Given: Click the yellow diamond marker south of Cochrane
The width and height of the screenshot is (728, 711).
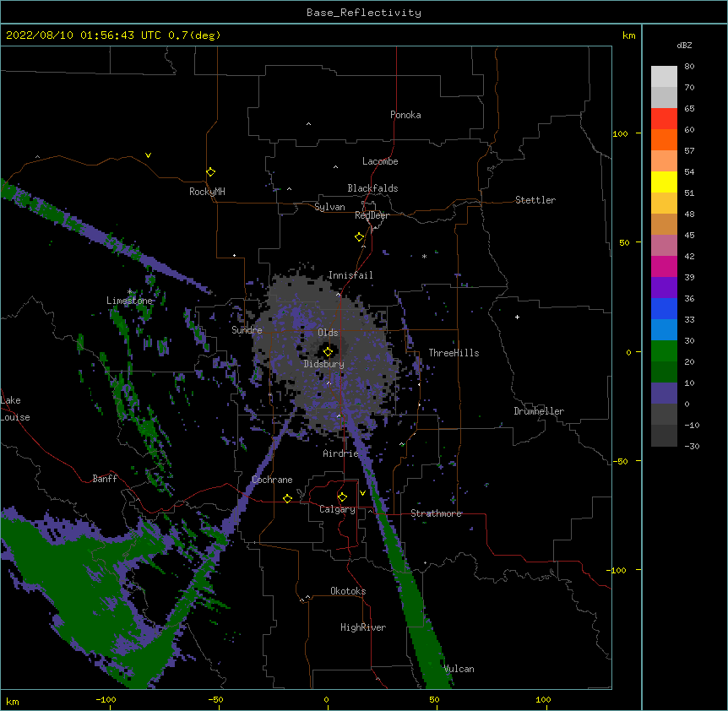Looking at the screenshot, I should point(287,498).
